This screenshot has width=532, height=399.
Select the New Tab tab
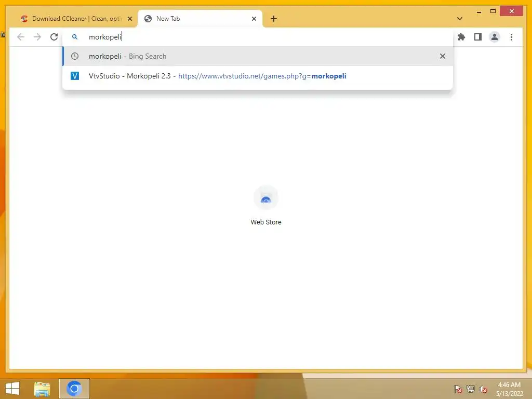tap(199, 19)
